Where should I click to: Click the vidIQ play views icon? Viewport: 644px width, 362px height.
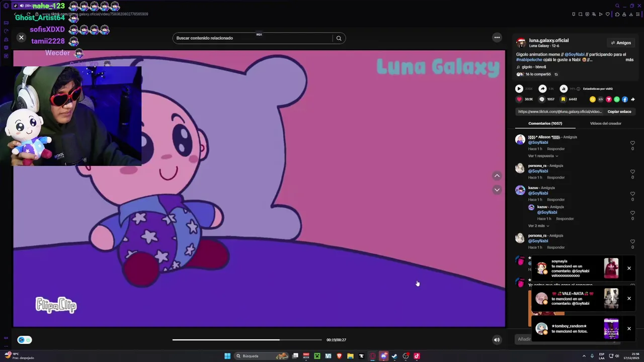click(x=519, y=88)
